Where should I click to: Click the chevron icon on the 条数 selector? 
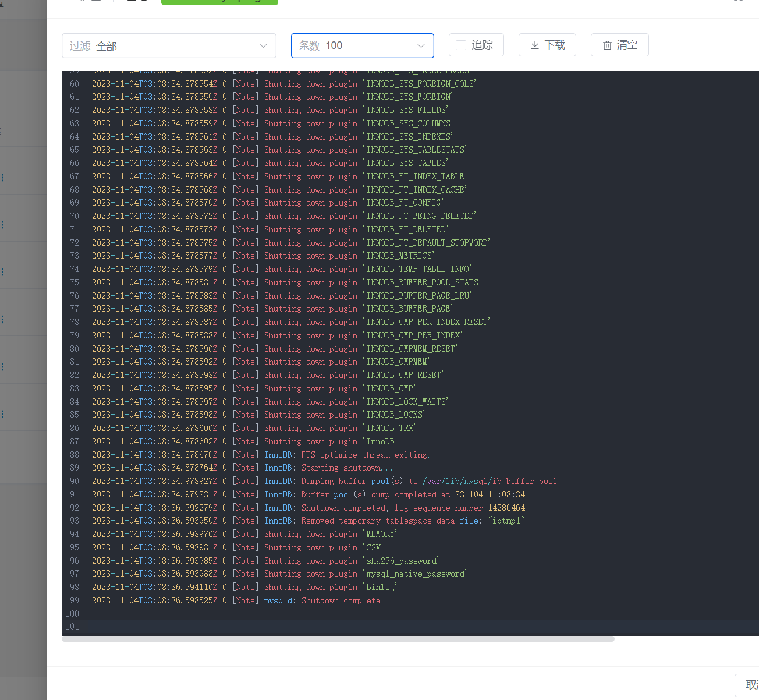point(421,45)
